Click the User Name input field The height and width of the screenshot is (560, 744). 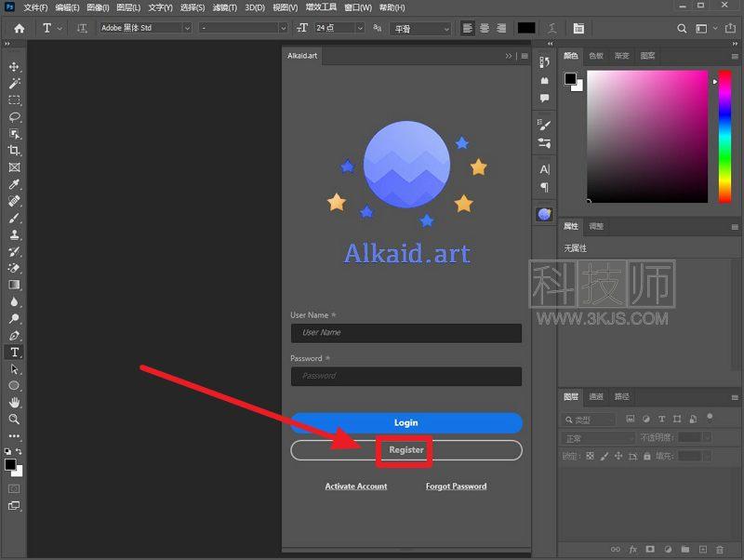click(406, 333)
